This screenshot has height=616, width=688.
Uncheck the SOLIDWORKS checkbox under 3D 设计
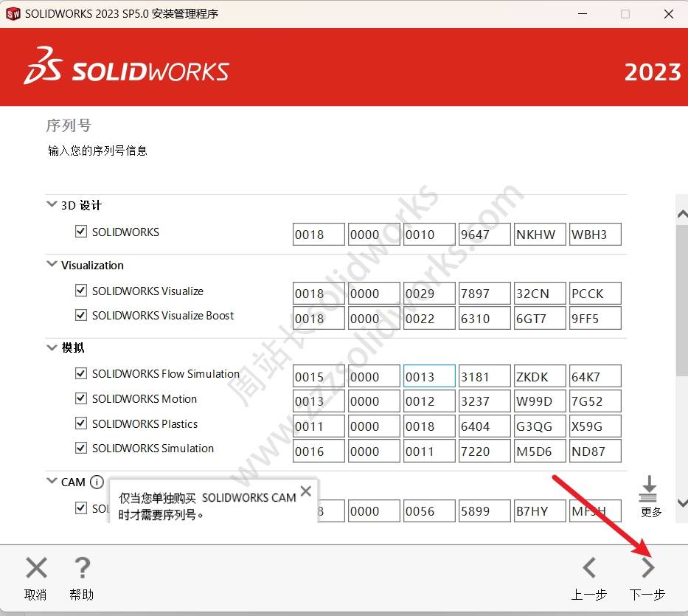[80, 232]
